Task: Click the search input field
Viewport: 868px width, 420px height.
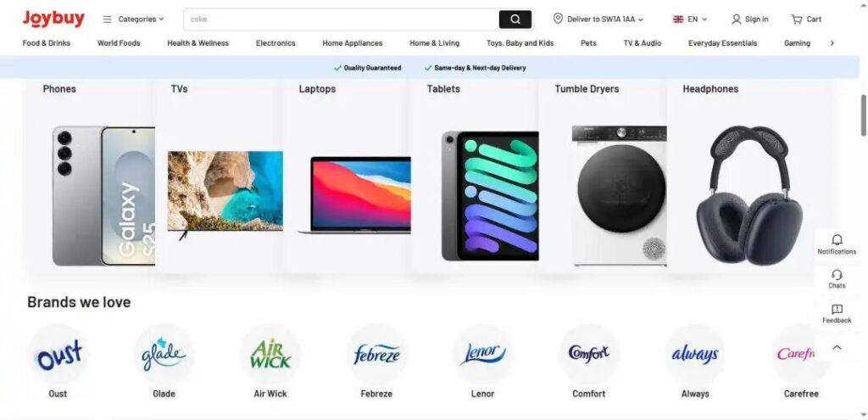Action: click(x=342, y=20)
